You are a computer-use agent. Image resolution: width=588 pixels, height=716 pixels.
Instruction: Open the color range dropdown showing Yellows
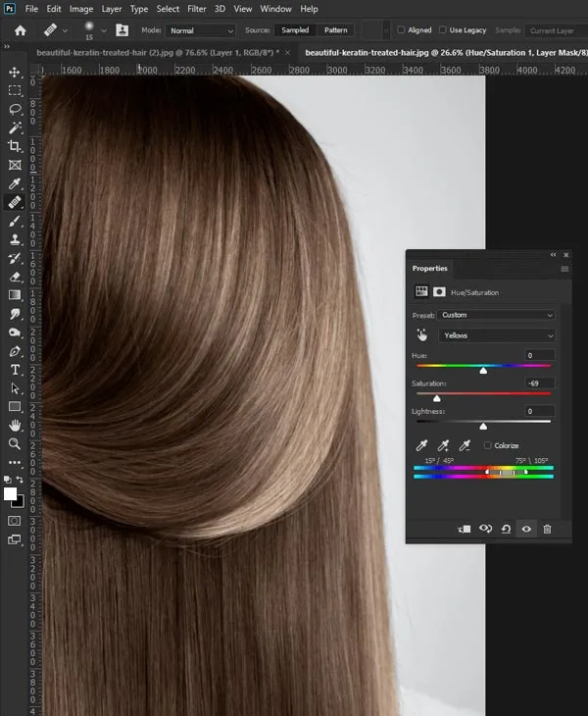click(497, 335)
